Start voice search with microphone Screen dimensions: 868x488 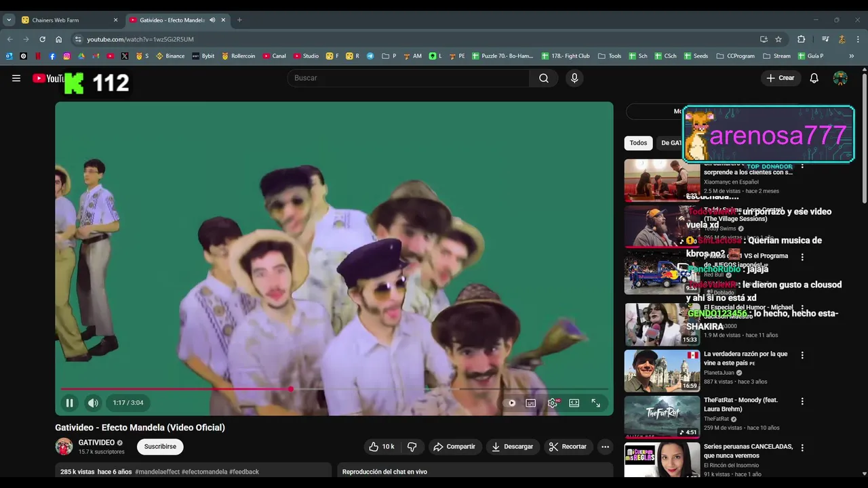[x=574, y=78]
